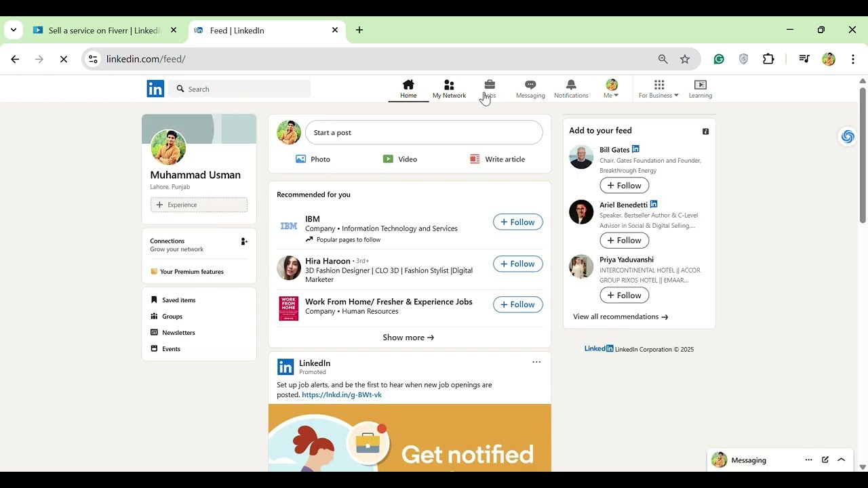
Task: Open IBM logo thumbnail
Action: 289,226
